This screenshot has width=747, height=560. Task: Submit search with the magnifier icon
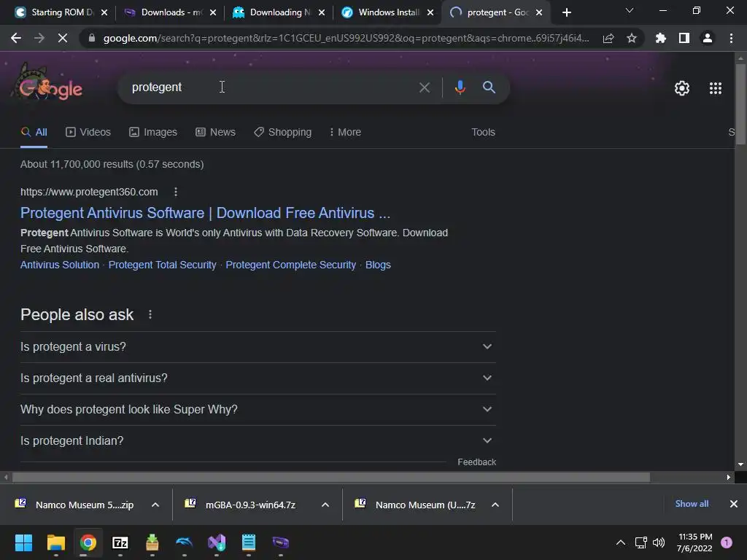489,87
